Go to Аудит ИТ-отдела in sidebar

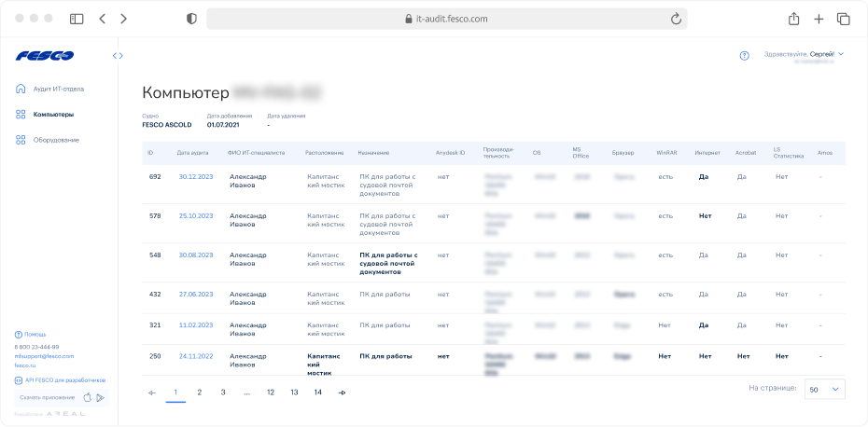pyautogui.click(x=58, y=90)
